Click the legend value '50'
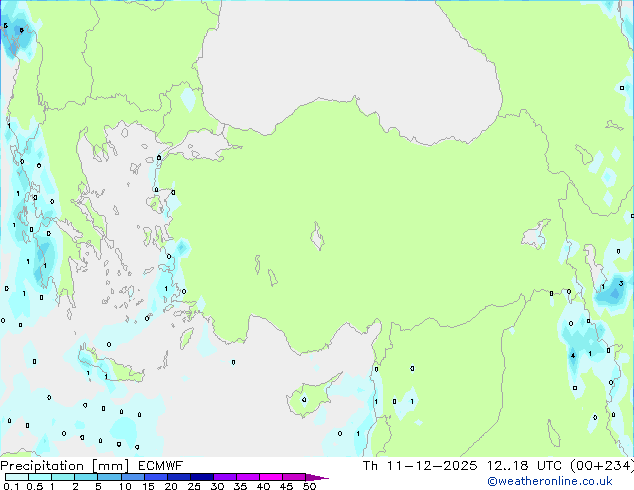Viewport: 634px width, 490px height. (309, 486)
